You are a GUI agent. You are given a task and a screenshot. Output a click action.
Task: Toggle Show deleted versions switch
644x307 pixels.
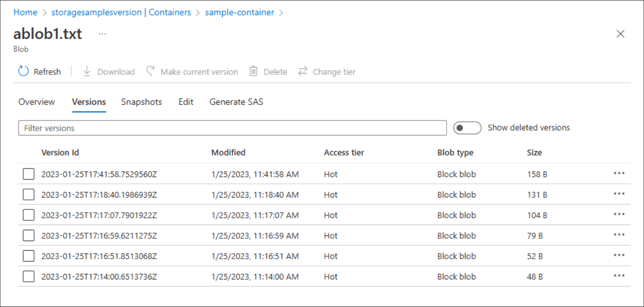[x=467, y=128]
